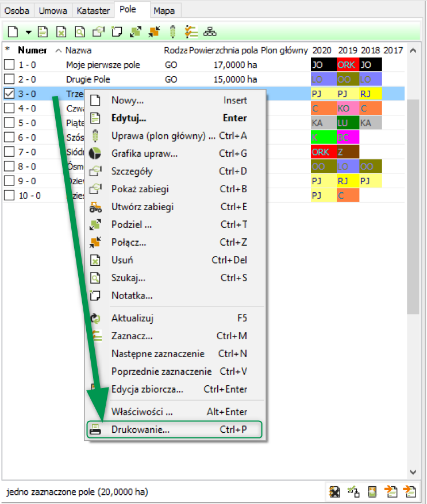The image size is (427, 504).
Task: Switch to the Umowa tab
Action: tap(53, 10)
